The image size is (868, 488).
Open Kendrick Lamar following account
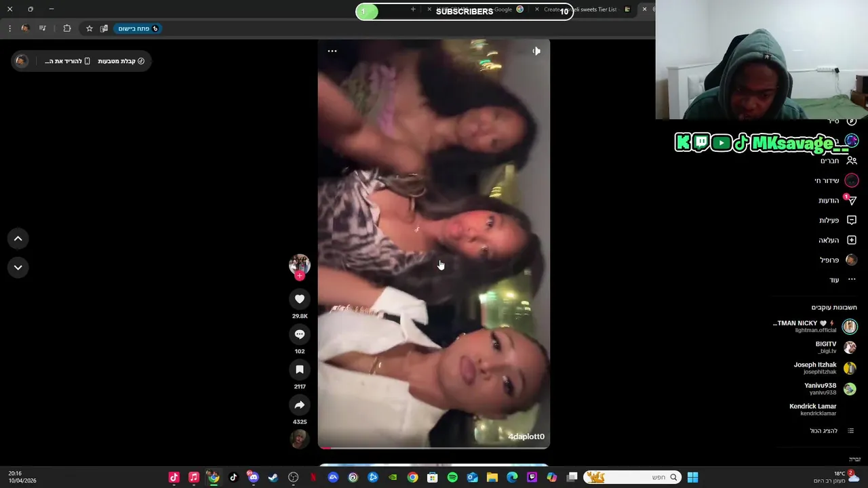point(812,409)
